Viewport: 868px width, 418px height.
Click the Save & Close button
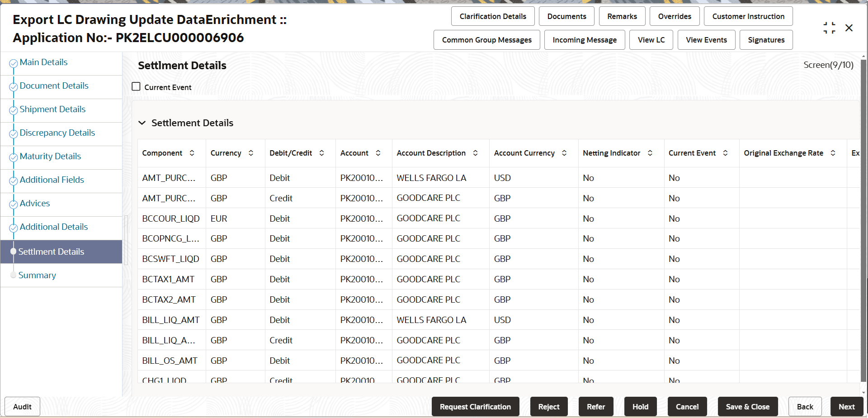(x=747, y=406)
